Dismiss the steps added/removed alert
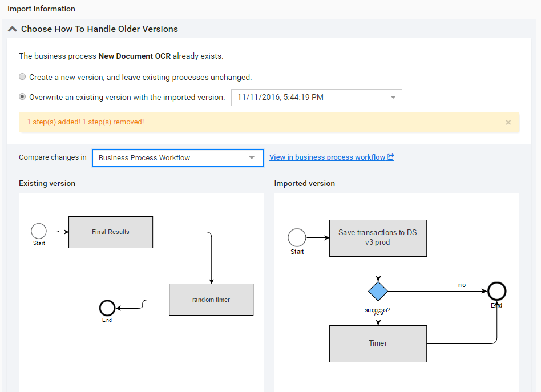This screenshot has height=392, width=541. (508, 122)
